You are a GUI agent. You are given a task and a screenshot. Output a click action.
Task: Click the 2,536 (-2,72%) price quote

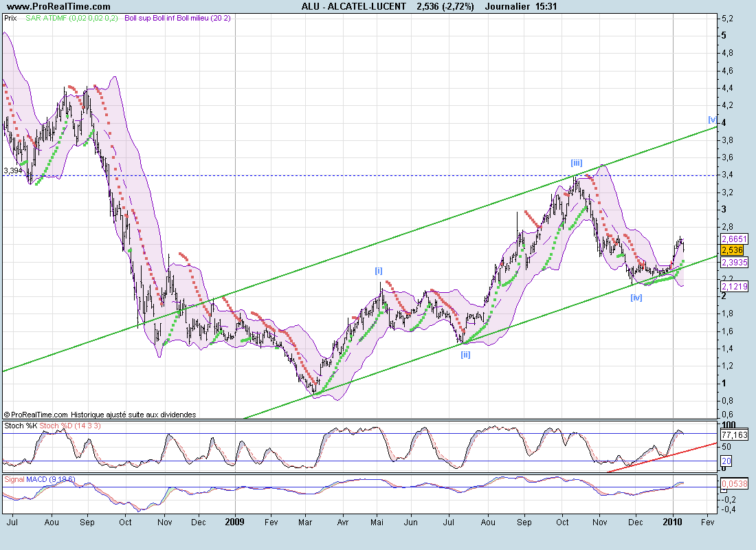(446, 6)
